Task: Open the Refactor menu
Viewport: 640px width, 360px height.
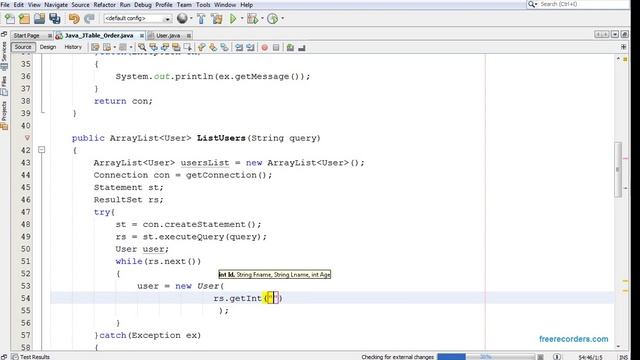Action: (104, 5)
